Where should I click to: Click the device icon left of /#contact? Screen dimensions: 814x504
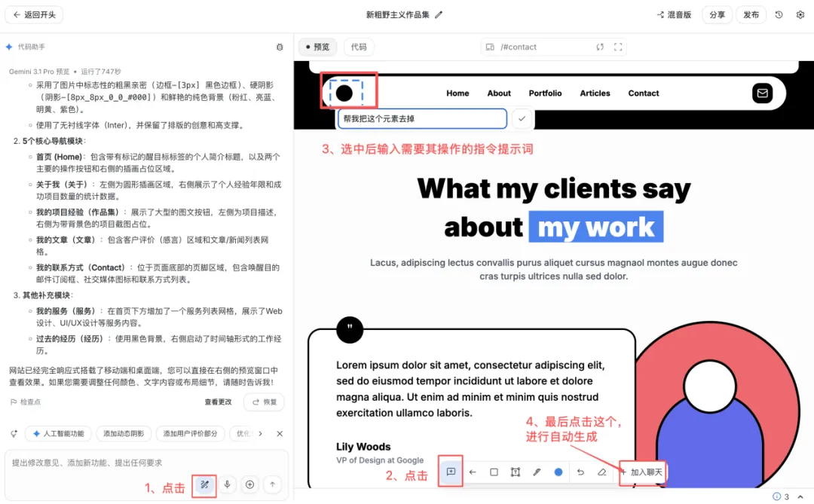[490, 47]
